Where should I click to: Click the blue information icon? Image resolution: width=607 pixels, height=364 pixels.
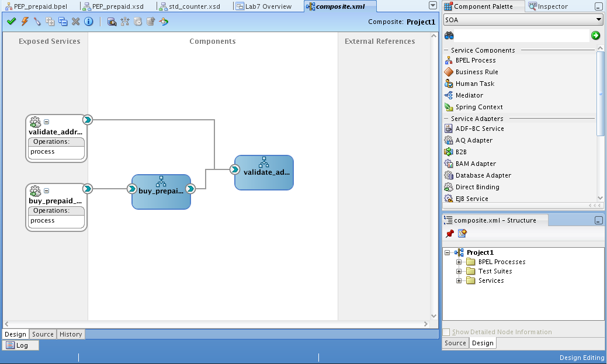tap(89, 21)
